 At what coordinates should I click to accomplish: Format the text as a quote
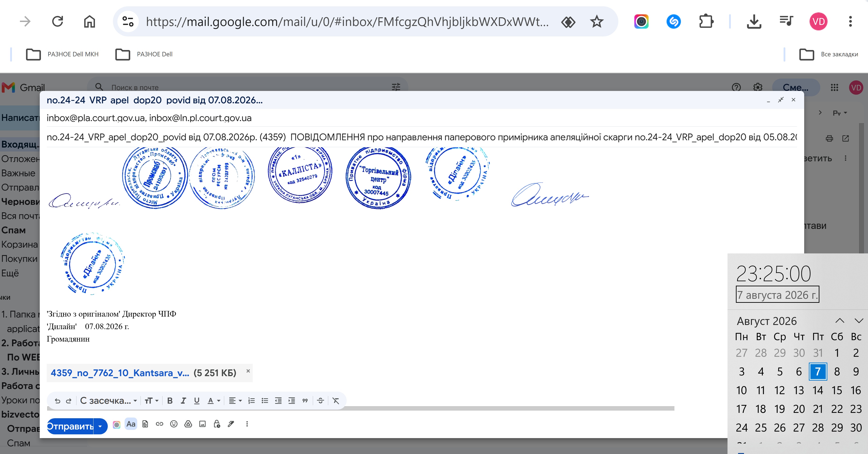click(x=305, y=401)
